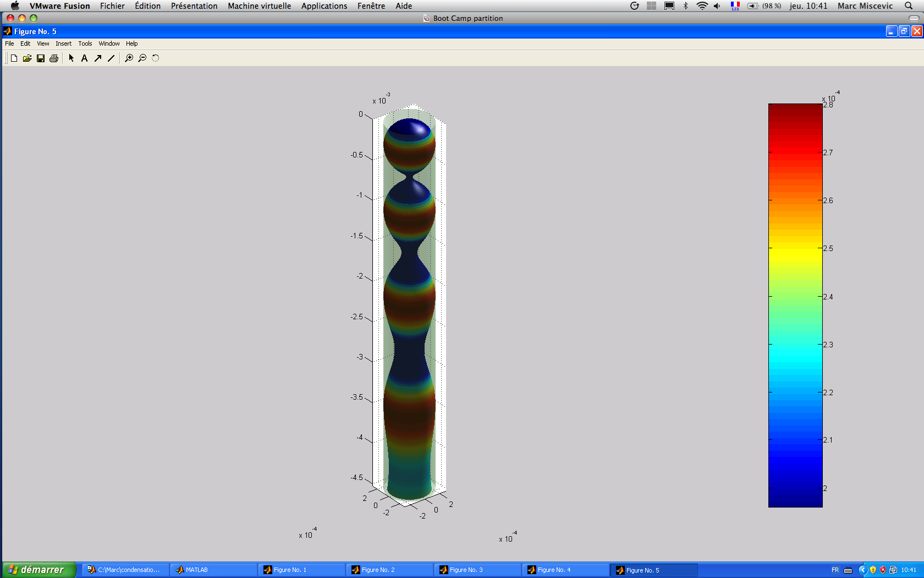The height and width of the screenshot is (578, 924).
Task: Toggle the Edit Plot arrow pointer tool
Action: click(71, 58)
